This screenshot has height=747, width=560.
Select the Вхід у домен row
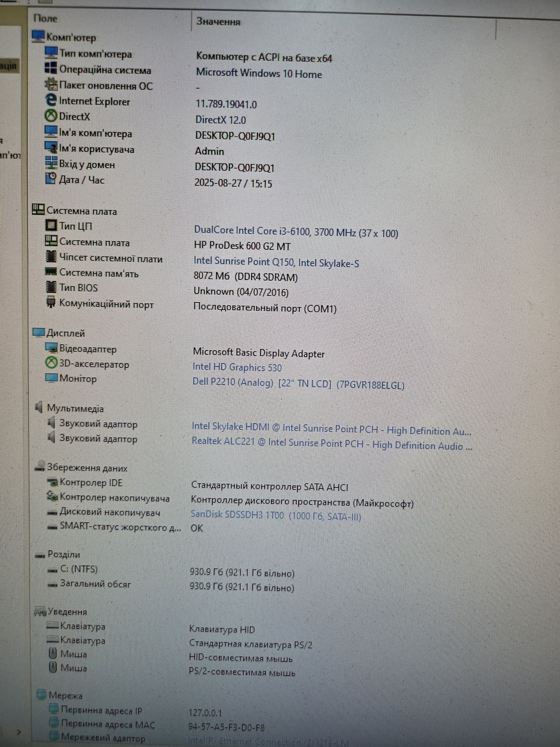[87, 164]
